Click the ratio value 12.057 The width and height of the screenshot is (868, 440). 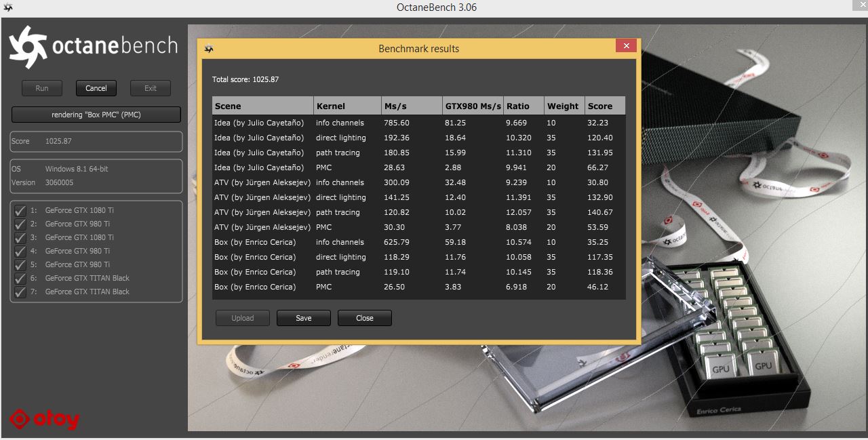point(518,212)
